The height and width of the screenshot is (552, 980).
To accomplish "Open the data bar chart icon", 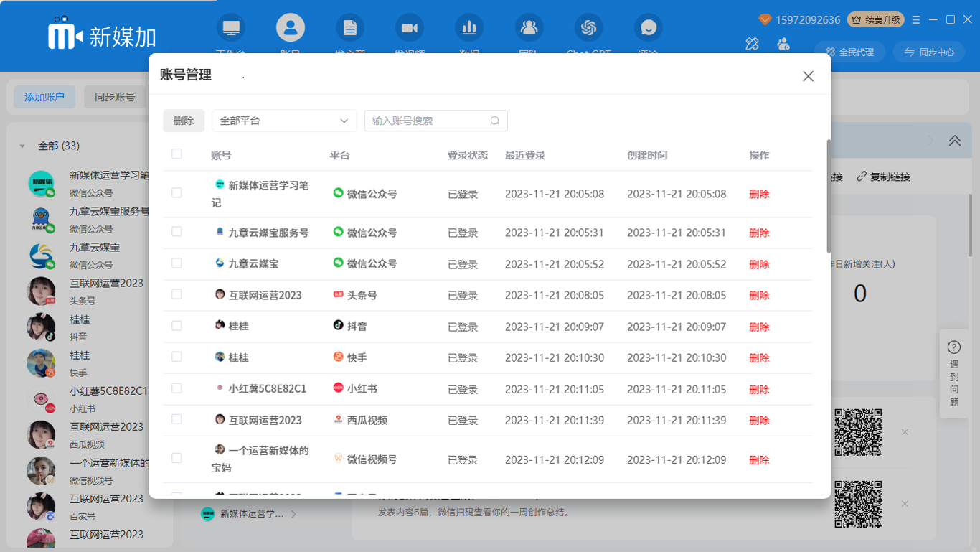I will [469, 28].
